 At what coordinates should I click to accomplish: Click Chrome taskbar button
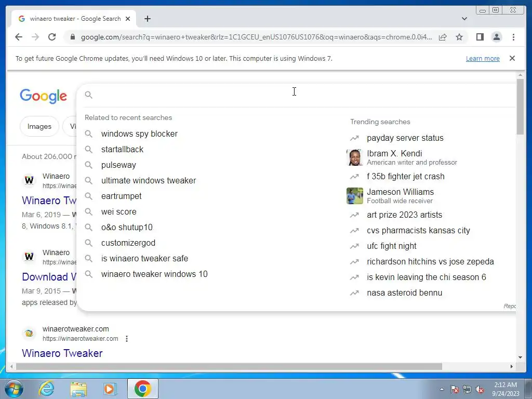click(x=142, y=389)
